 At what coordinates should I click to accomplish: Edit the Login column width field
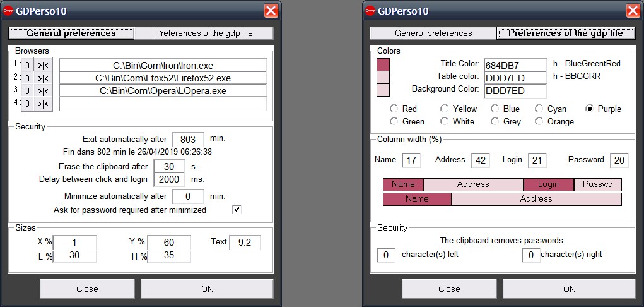(x=537, y=160)
